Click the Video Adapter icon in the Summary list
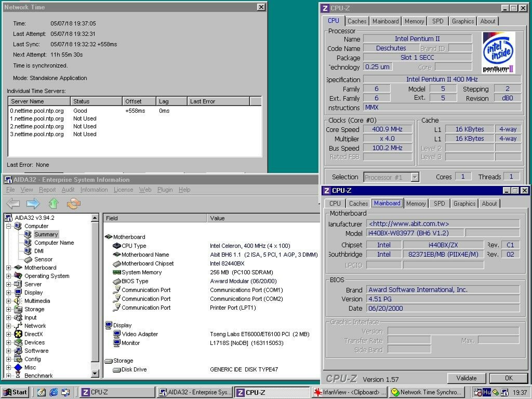Viewport: 532px width, 399px height. (117, 334)
